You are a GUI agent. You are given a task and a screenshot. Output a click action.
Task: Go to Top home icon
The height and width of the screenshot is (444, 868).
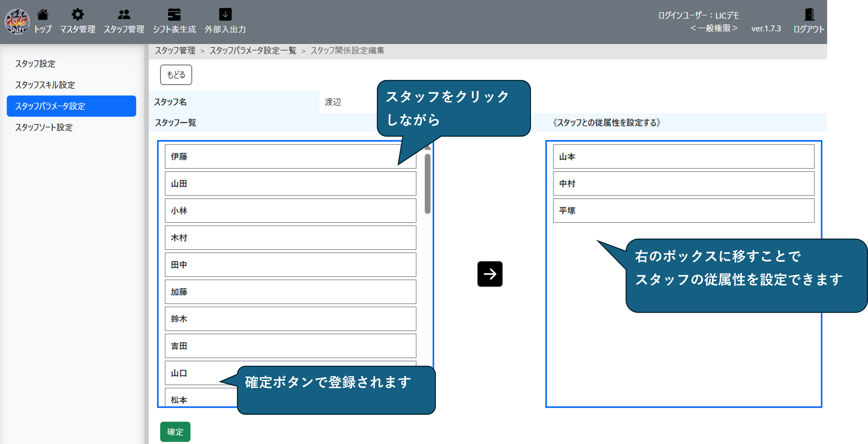[43, 15]
